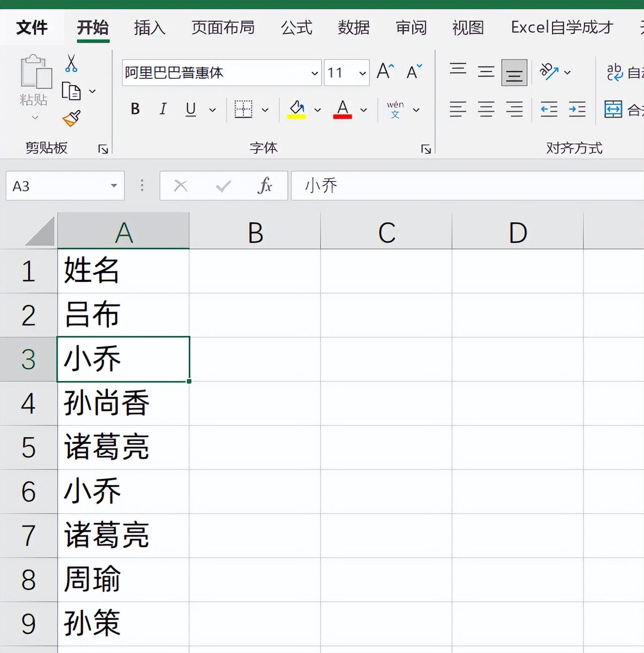
Task: Increase font size with larger A
Action: (385, 72)
